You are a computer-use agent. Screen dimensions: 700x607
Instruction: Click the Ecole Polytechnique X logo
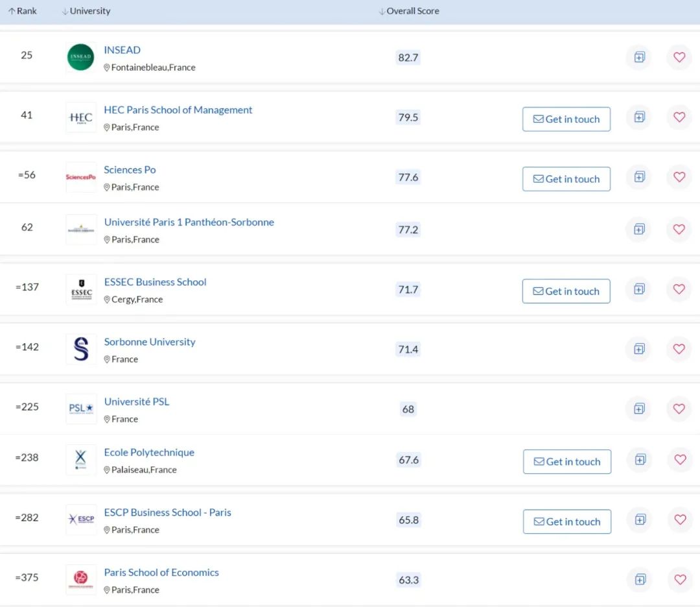(x=81, y=460)
